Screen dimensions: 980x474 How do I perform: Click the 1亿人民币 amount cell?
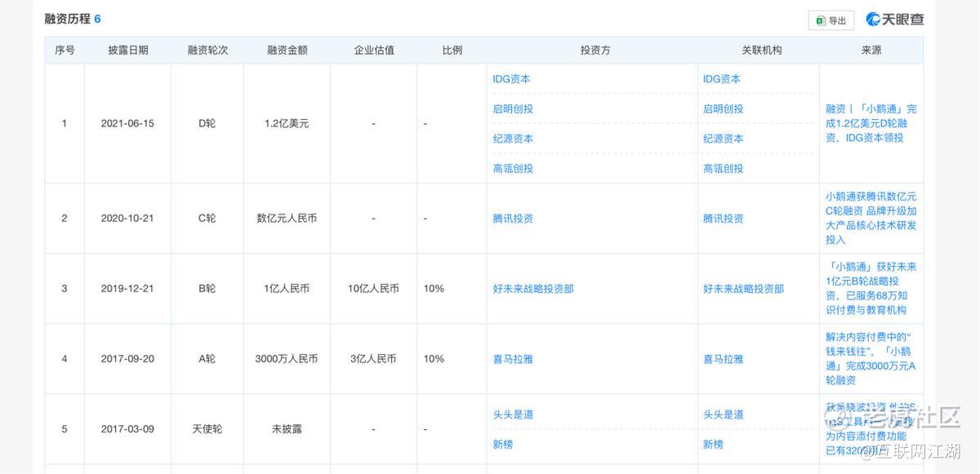287,289
